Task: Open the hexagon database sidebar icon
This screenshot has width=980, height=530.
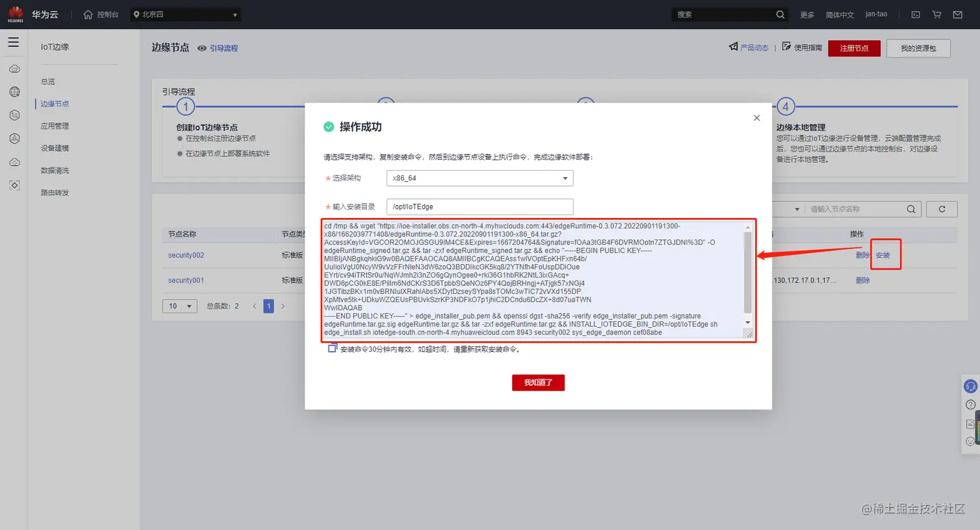Action: click(14, 115)
